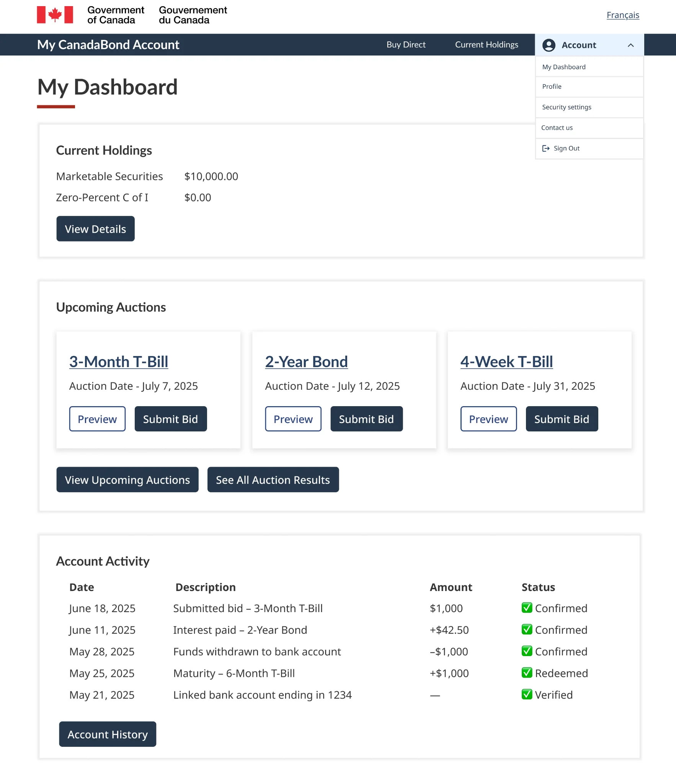Click the Confirmed checkmark on funds withdrawn row
The image size is (676, 784).
pyautogui.click(x=527, y=652)
